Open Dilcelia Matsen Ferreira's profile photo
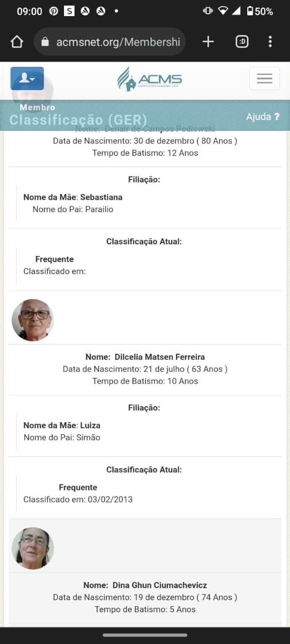The width and height of the screenshot is (290, 644). pos(33,320)
